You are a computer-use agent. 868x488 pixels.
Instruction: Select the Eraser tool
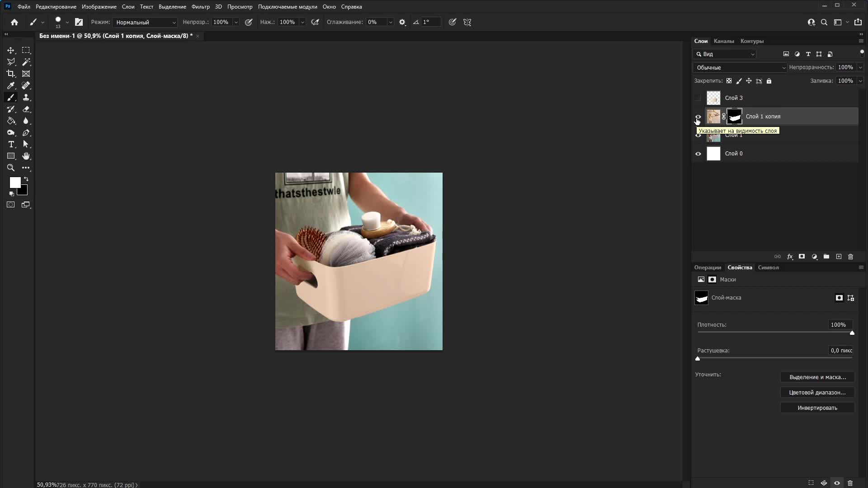pyautogui.click(x=26, y=109)
